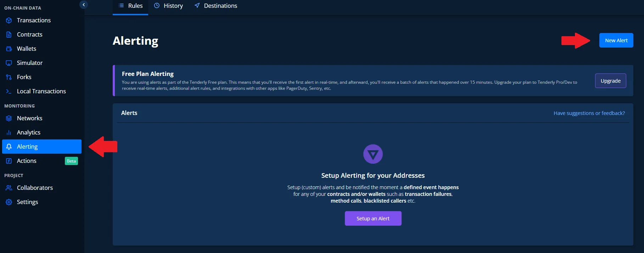
Task: Open Transactions in the sidebar
Action: pyautogui.click(x=42, y=20)
